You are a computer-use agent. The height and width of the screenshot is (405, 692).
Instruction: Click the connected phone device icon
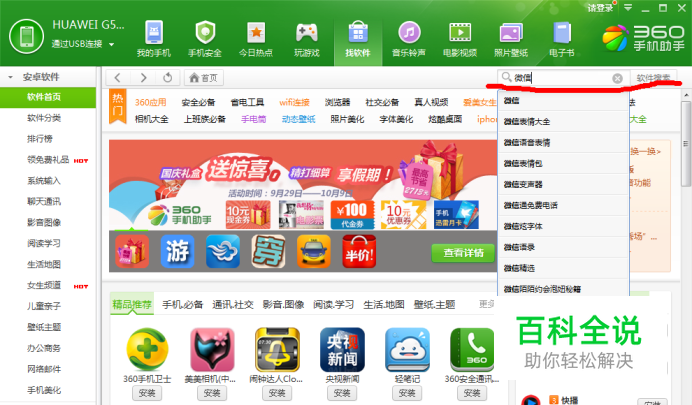click(26, 37)
